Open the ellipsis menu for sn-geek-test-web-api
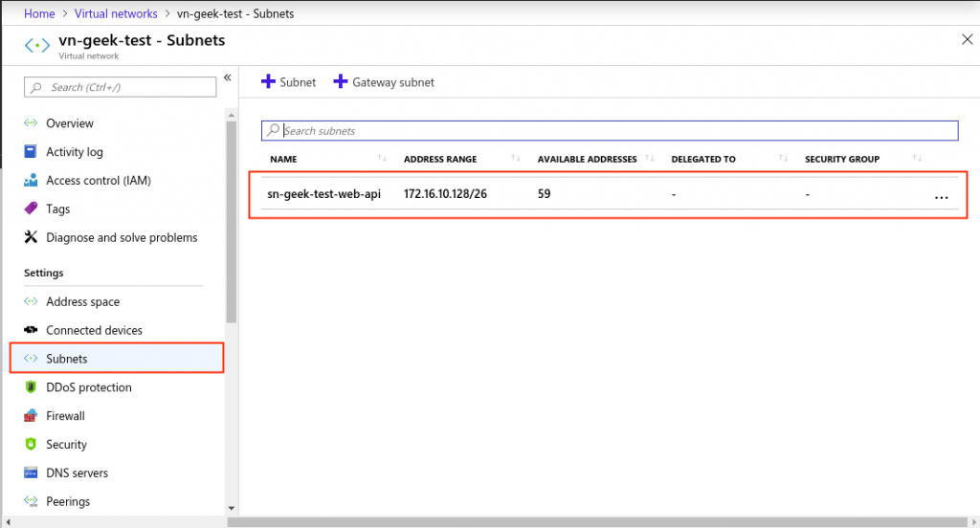Image resolution: width=980 pixels, height=528 pixels. pos(942,197)
